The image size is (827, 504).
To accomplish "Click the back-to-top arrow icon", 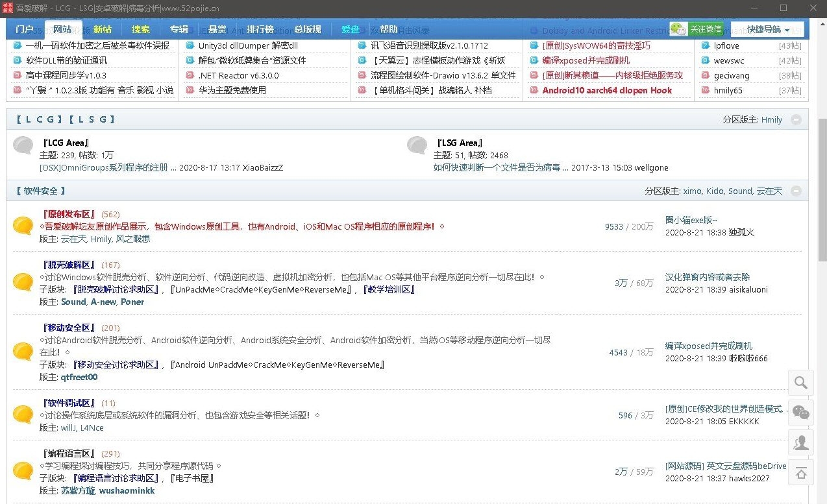I will tap(801, 473).
